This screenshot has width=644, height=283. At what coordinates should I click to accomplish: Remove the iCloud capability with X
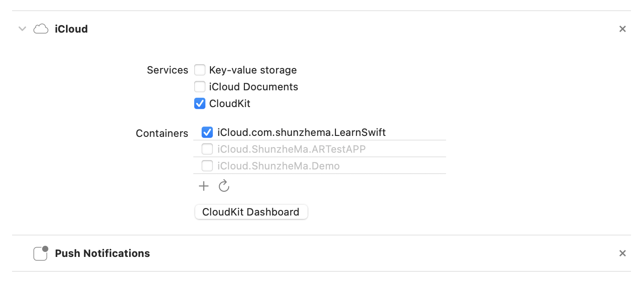pyautogui.click(x=623, y=29)
